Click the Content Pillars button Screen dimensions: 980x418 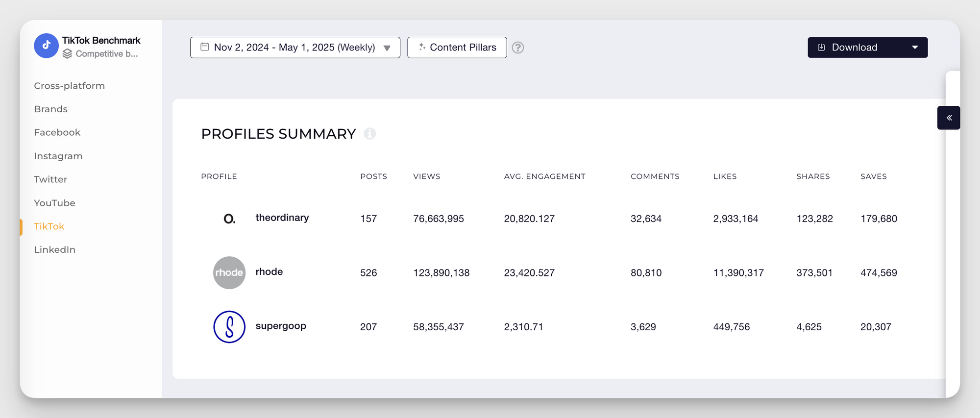click(457, 48)
